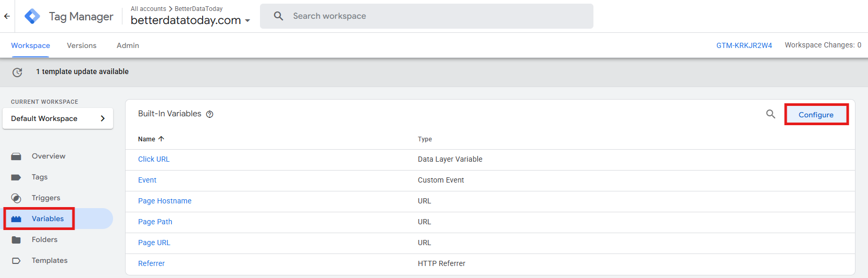Open the Page URL variable
This screenshot has height=278, width=868.
point(154,243)
